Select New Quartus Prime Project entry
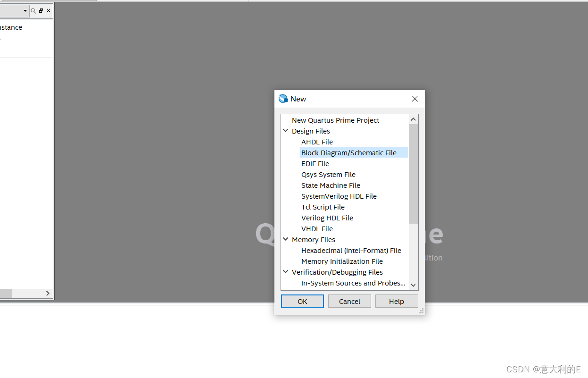This screenshot has width=588, height=378. pyautogui.click(x=335, y=120)
